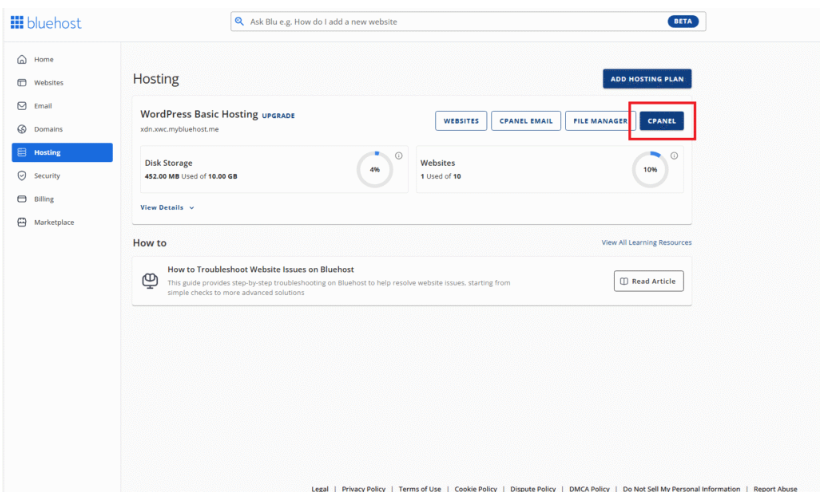Click the View Details link text
This screenshot has height=496, width=823.
click(162, 207)
